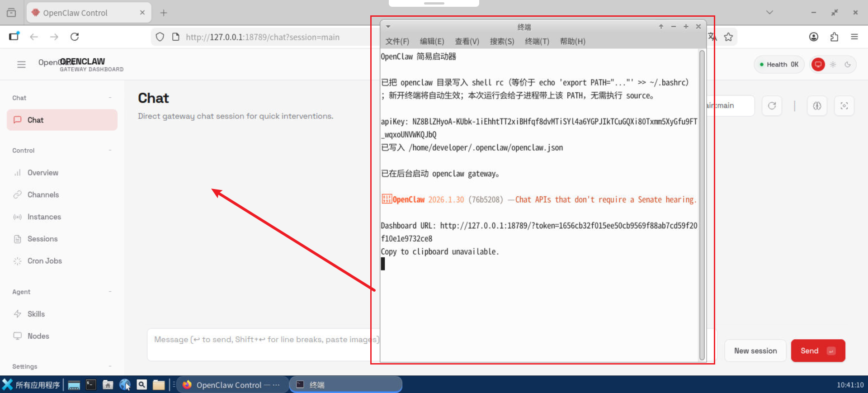
Task: Open the terminal 帮助(H) menu
Action: (x=572, y=42)
